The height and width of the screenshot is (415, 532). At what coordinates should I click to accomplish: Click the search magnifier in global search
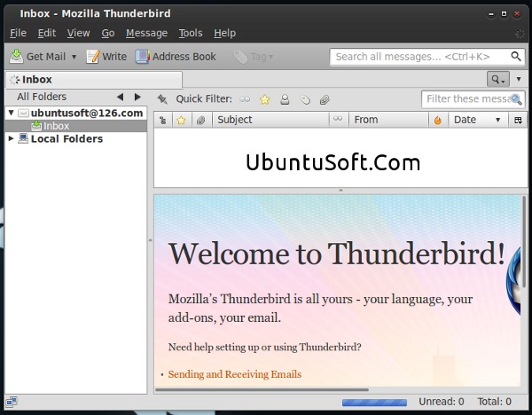click(x=516, y=57)
